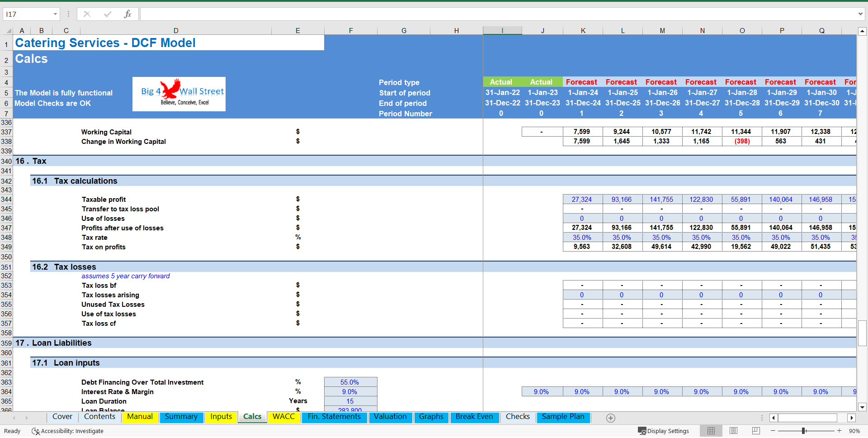This screenshot has width=868, height=438.
Task: Switch to Normal view via status bar icon
Action: tap(711, 430)
